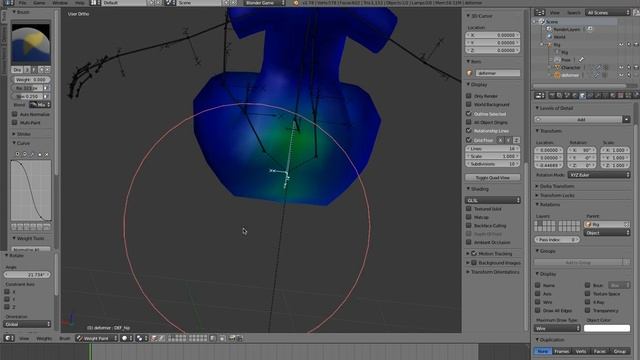
Task: Toggle the Relationship Lines checkbox
Action: tap(469, 131)
